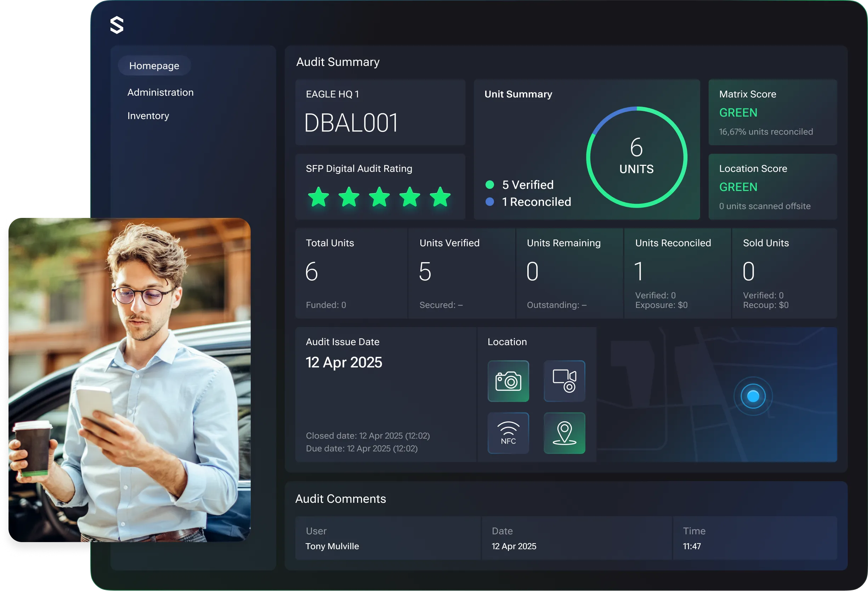This screenshot has width=868, height=591.
Task: Select the 1 Reconciled legend entry
Action: click(x=535, y=202)
